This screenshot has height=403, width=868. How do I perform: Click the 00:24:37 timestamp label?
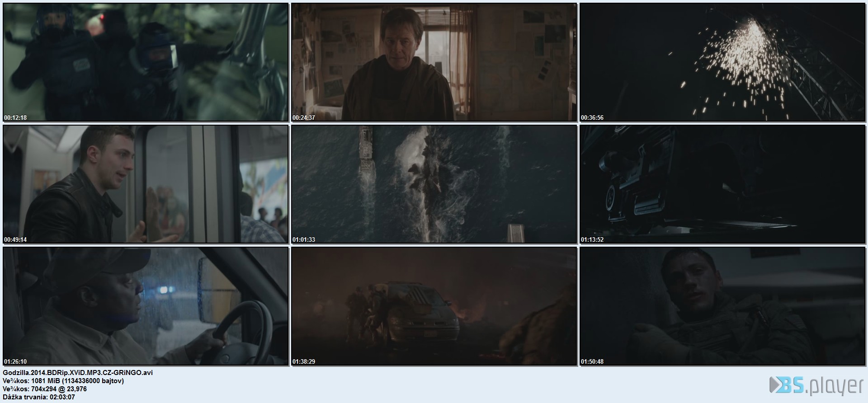[x=304, y=118]
